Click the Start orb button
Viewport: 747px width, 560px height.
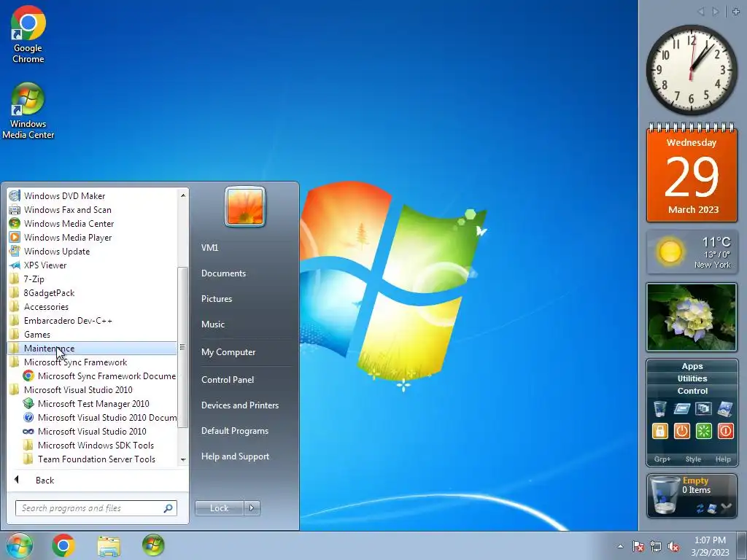[x=19, y=545]
